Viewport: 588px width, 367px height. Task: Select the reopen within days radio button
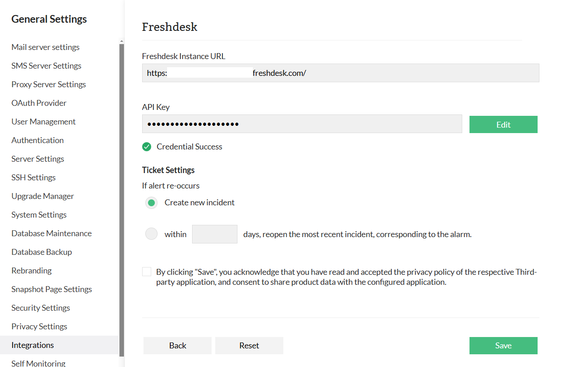pyautogui.click(x=152, y=234)
